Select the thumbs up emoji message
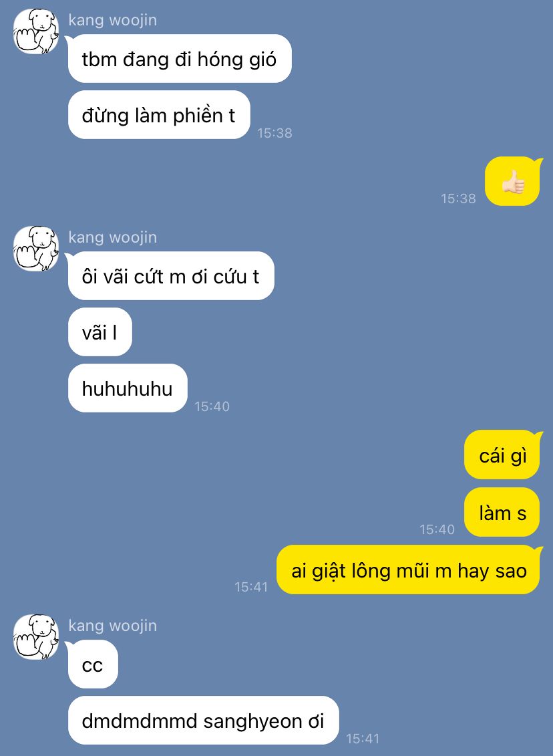Image resolution: width=553 pixels, height=756 pixels. [x=513, y=182]
